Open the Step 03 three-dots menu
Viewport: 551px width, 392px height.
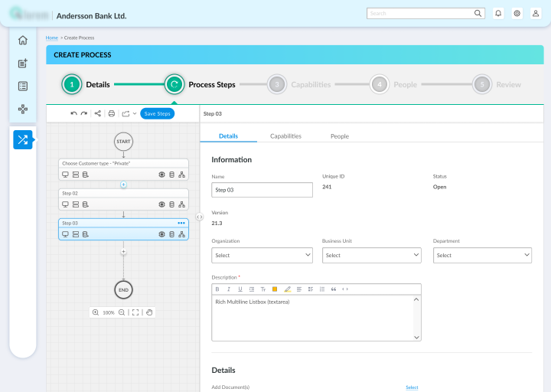[x=181, y=223]
